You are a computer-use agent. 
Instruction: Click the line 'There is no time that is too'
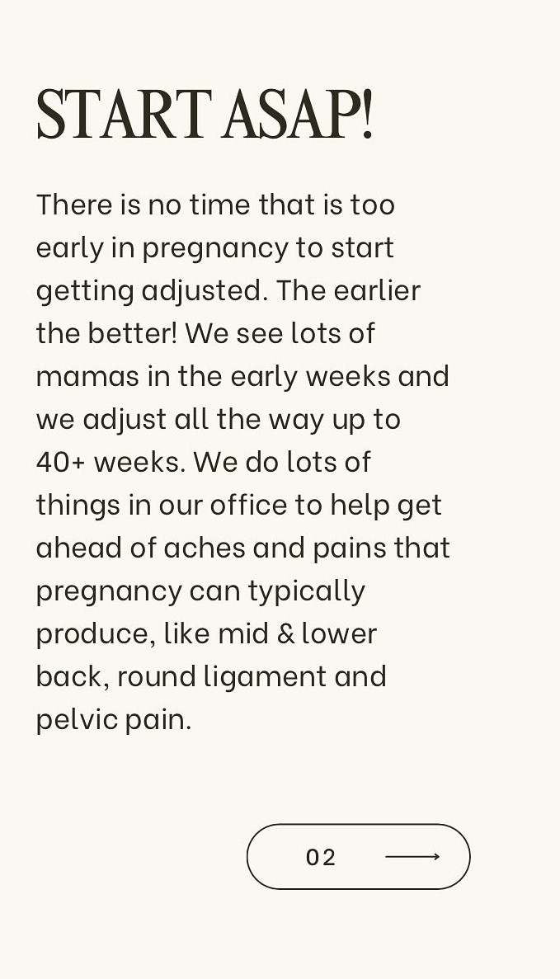pos(215,205)
